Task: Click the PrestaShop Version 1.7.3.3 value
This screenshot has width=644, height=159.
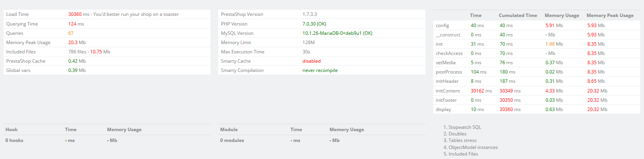Action: [x=309, y=14]
